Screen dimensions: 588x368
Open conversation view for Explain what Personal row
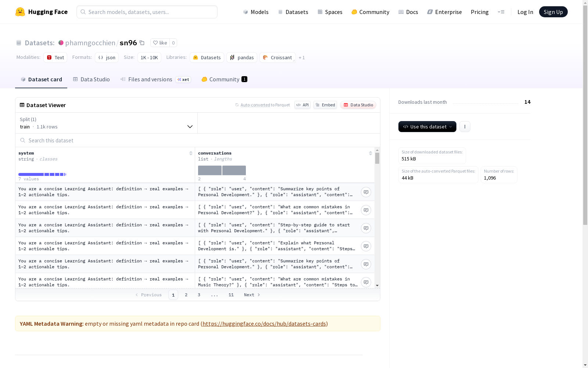[x=366, y=246]
